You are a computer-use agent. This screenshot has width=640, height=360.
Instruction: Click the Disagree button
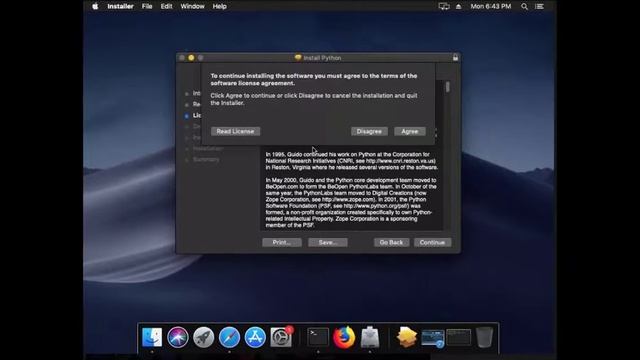(369, 131)
